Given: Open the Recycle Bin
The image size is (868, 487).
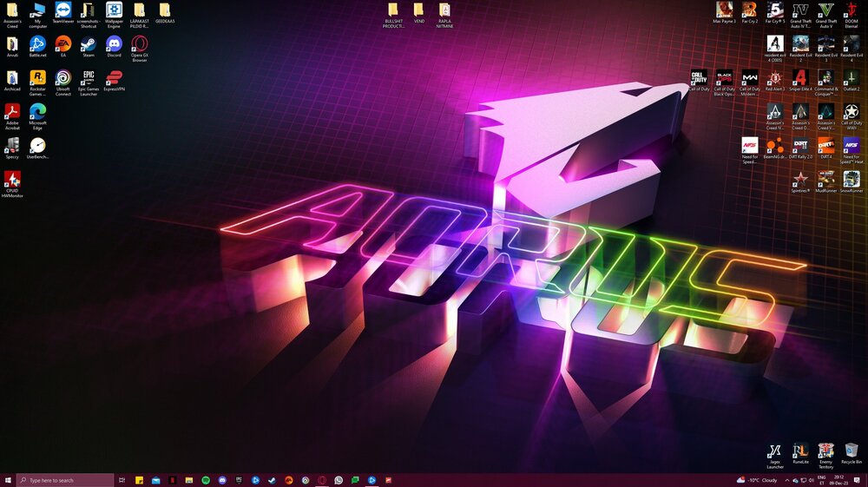Looking at the screenshot, I should coord(852,453).
